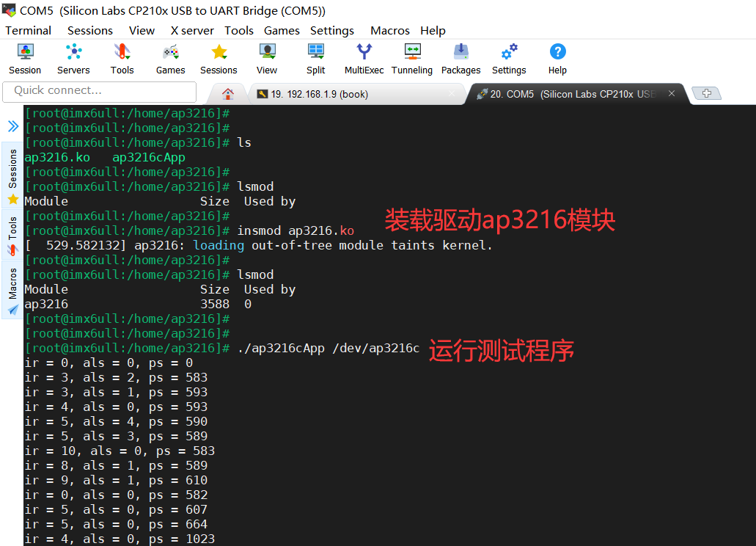
Task: Click the home button on the tab bar
Action: pos(227,94)
